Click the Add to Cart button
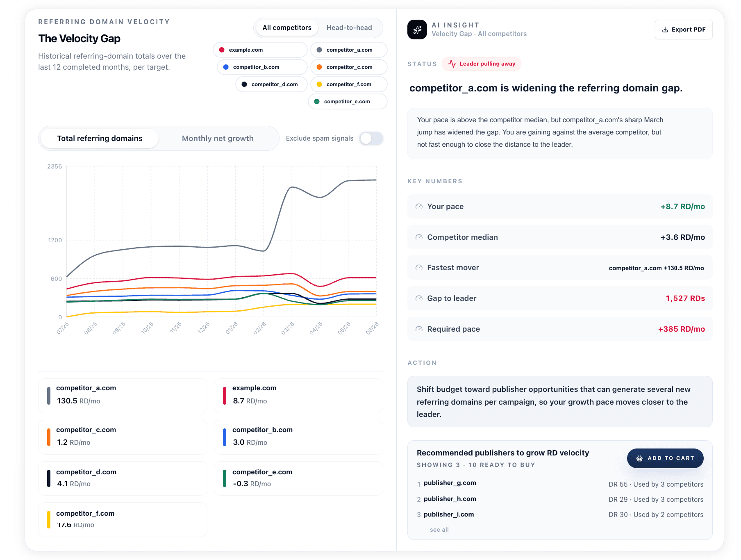741x560 pixels. pyautogui.click(x=665, y=458)
